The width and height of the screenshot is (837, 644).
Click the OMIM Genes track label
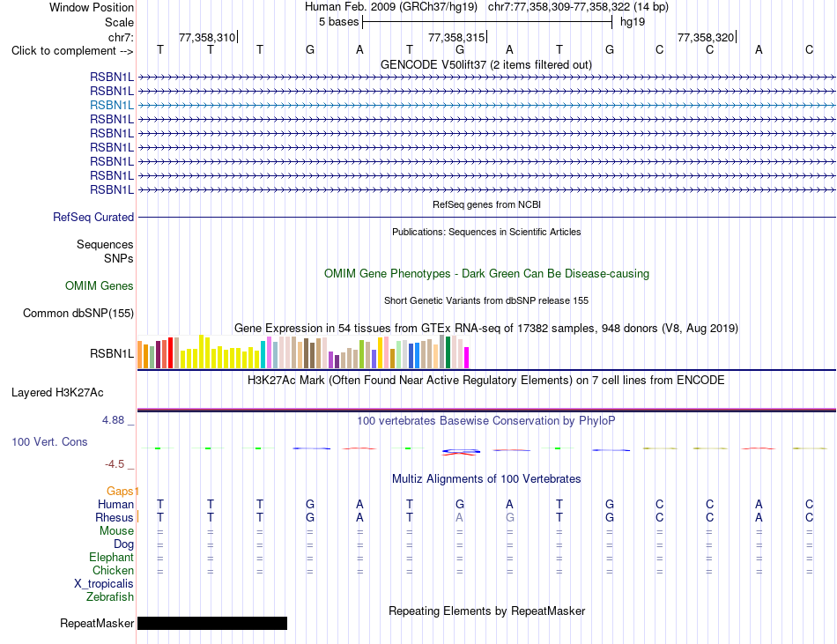[x=100, y=286]
